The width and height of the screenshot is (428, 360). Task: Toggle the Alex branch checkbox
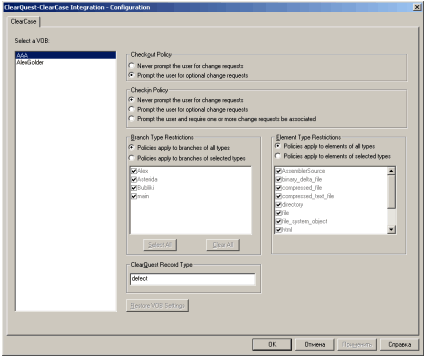point(134,171)
